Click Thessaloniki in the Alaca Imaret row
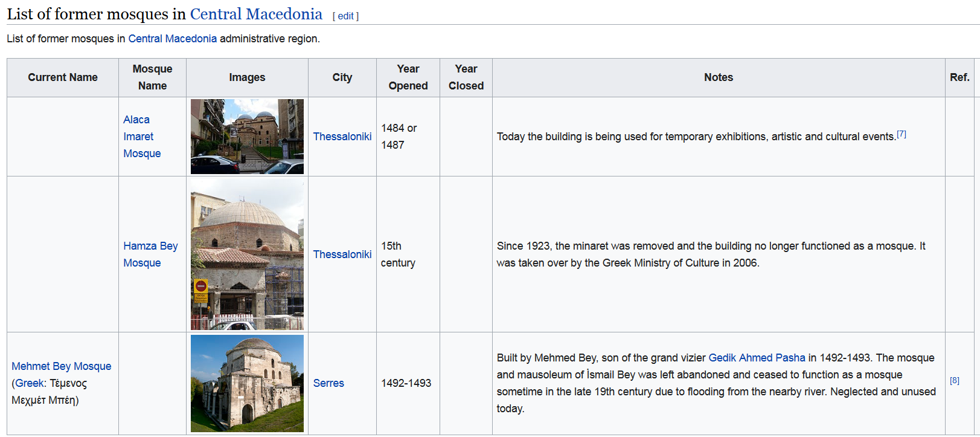Viewport: 980px width, 437px height. click(342, 137)
